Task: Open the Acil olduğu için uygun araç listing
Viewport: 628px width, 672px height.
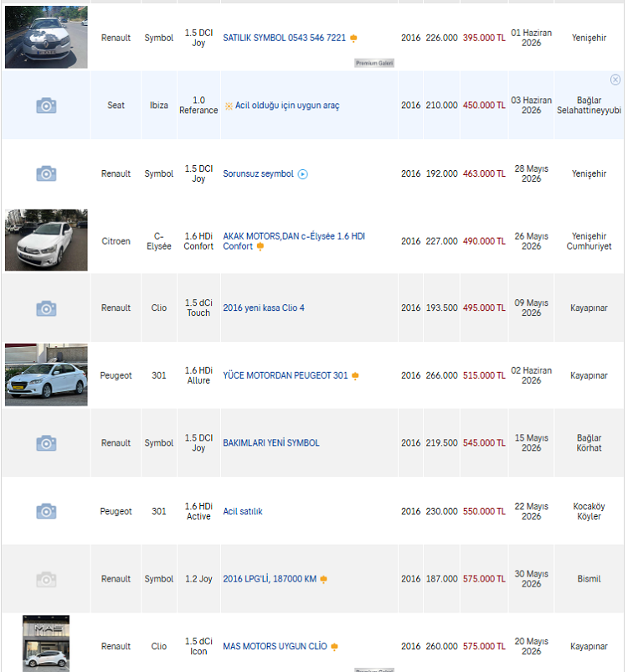Action: tap(287, 106)
